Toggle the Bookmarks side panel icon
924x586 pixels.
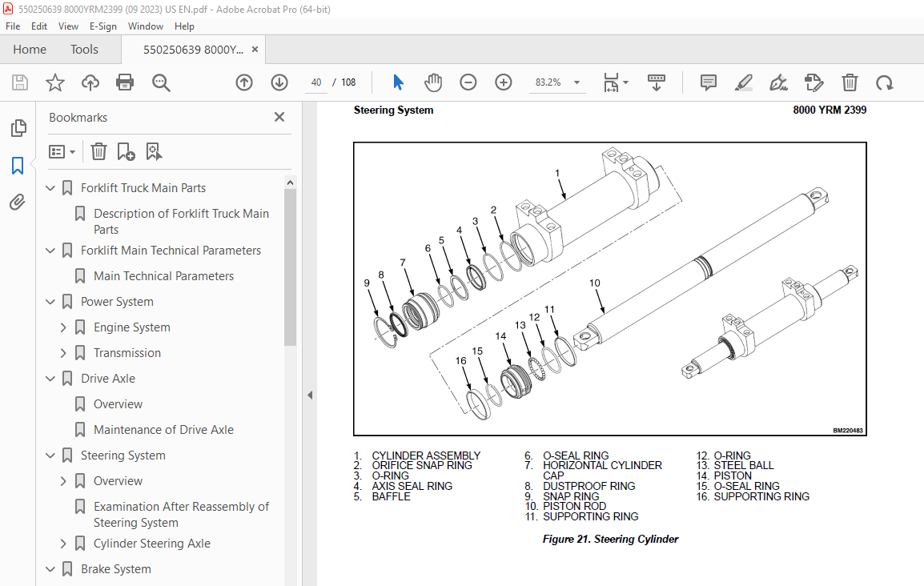pos(18,166)
